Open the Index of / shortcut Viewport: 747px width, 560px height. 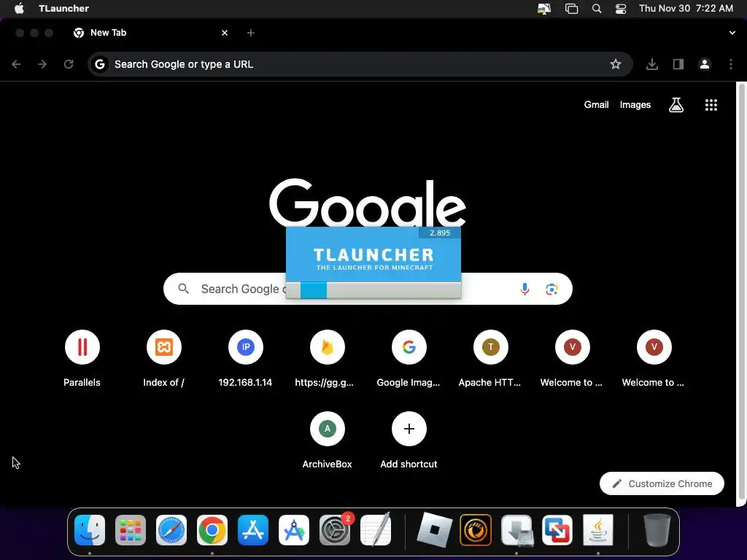pyautogui.click(x=164, y=357)
